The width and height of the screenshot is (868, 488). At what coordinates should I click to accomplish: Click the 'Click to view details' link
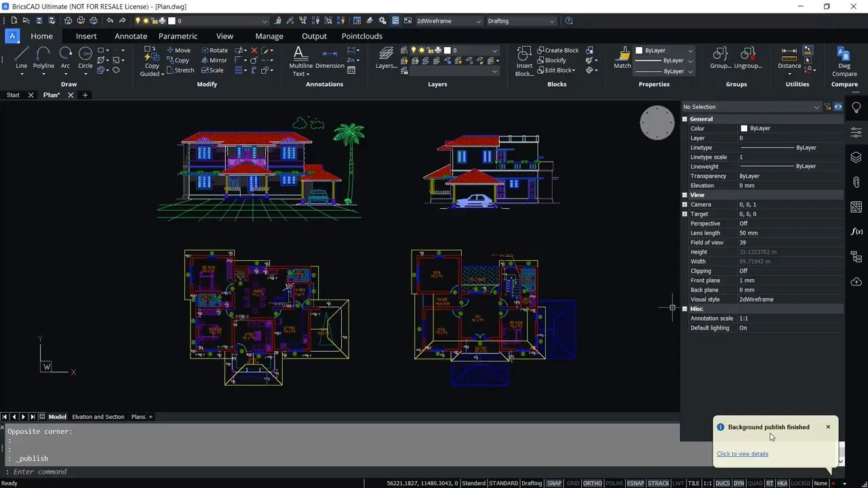pos(743,454)
